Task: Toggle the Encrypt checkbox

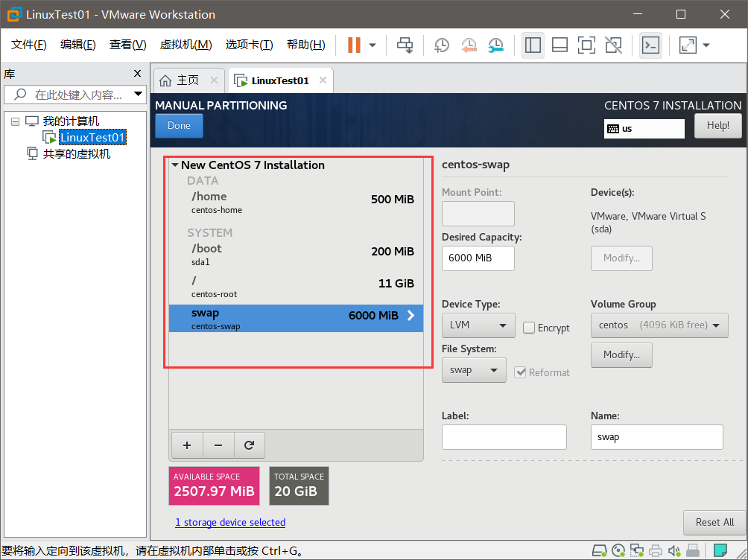Action: coord(528,328)
